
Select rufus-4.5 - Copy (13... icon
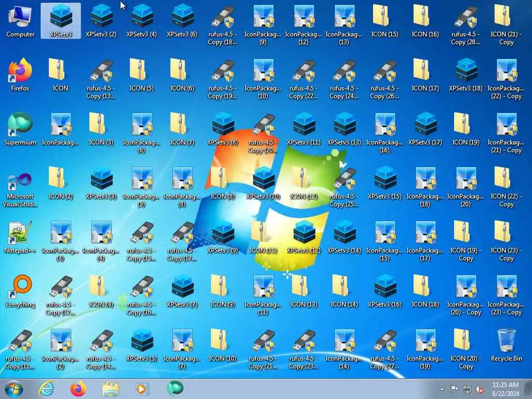101,79
